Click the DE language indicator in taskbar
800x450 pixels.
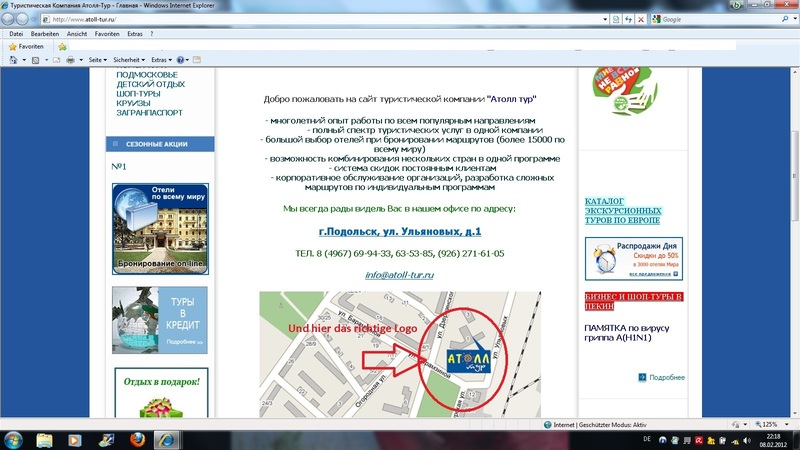tap(647, 439)
